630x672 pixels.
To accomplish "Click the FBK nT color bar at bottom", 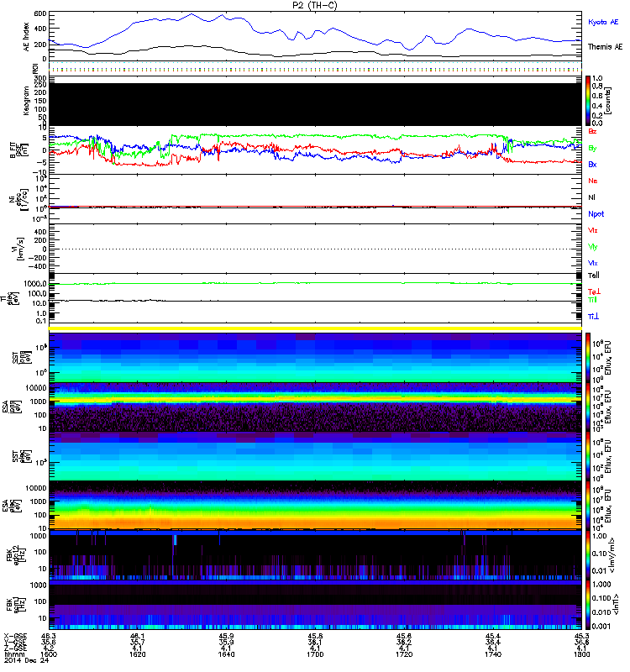I will click(x=588, y=605).
